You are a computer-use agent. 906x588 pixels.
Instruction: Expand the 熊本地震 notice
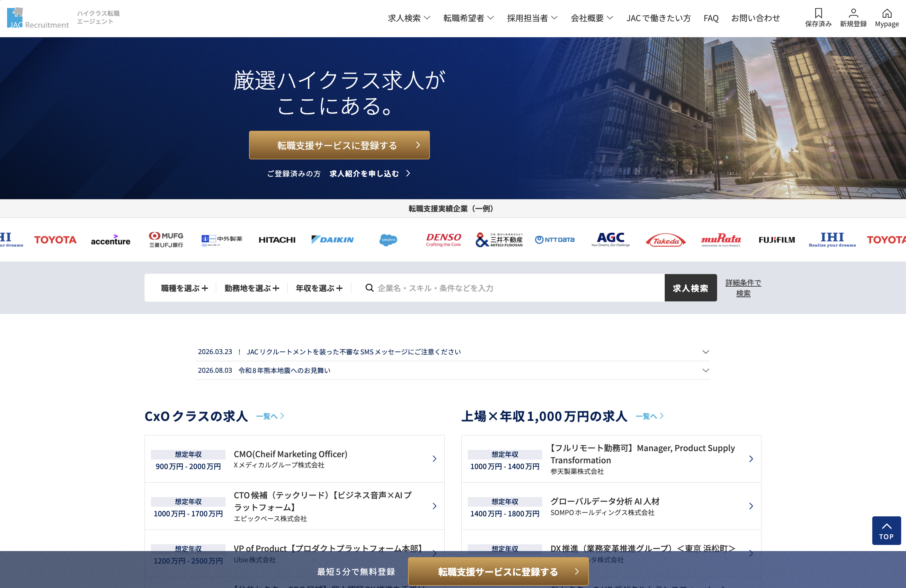click(x=453, y=370)
